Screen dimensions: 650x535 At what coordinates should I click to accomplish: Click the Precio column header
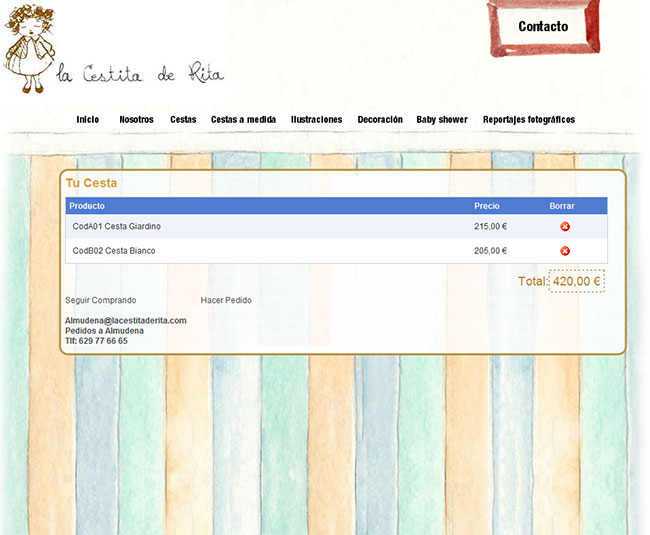487,206
